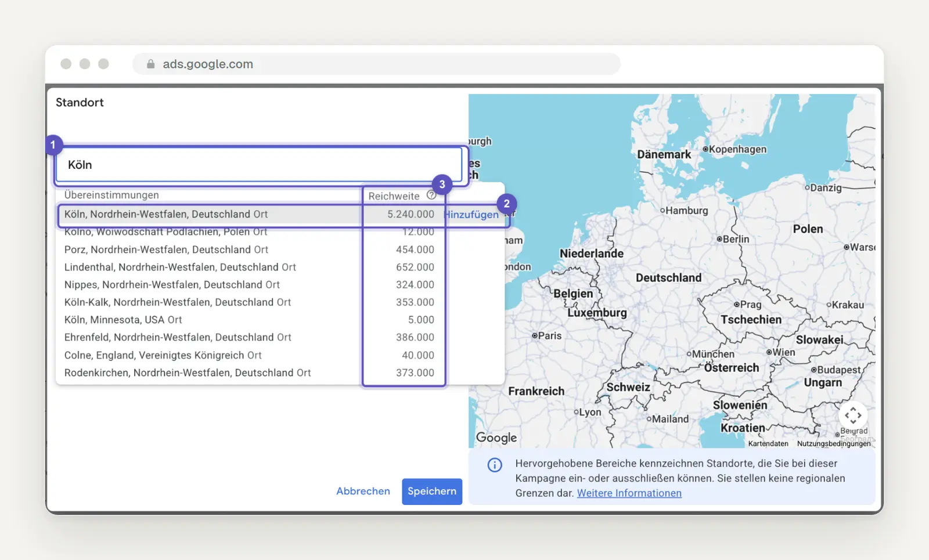The width and height of the screenshot is (929, 560).
Task: Select Colne, England suggestion
Action: 163,355
